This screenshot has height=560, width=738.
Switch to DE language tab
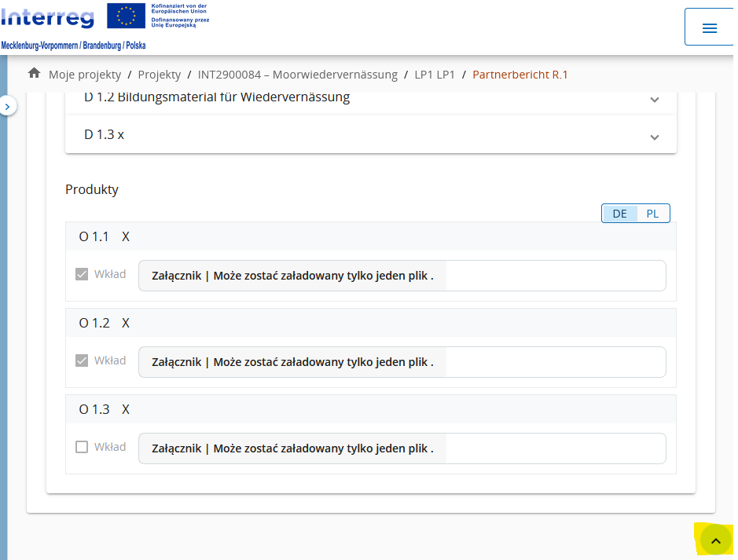coord(619,214)
